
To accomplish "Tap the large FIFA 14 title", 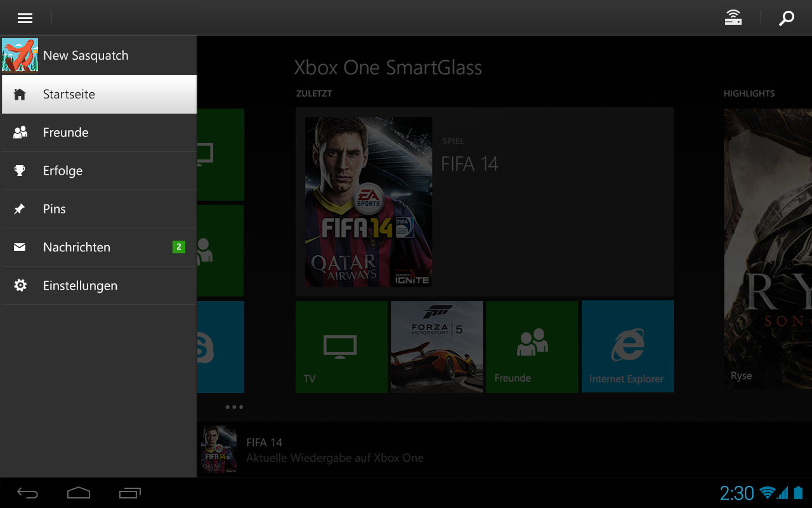I will (469, 164).
